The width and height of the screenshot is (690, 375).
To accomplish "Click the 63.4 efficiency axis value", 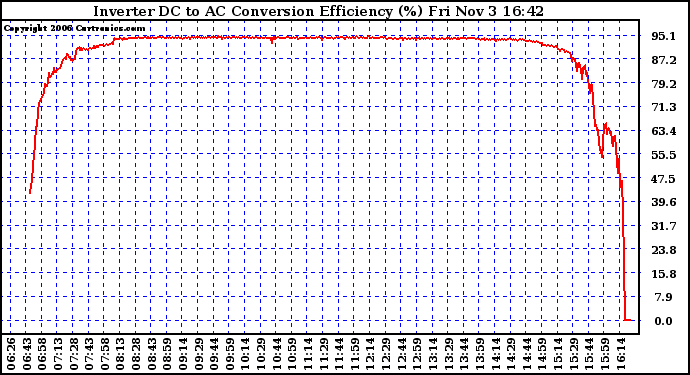I will (664, 131).
